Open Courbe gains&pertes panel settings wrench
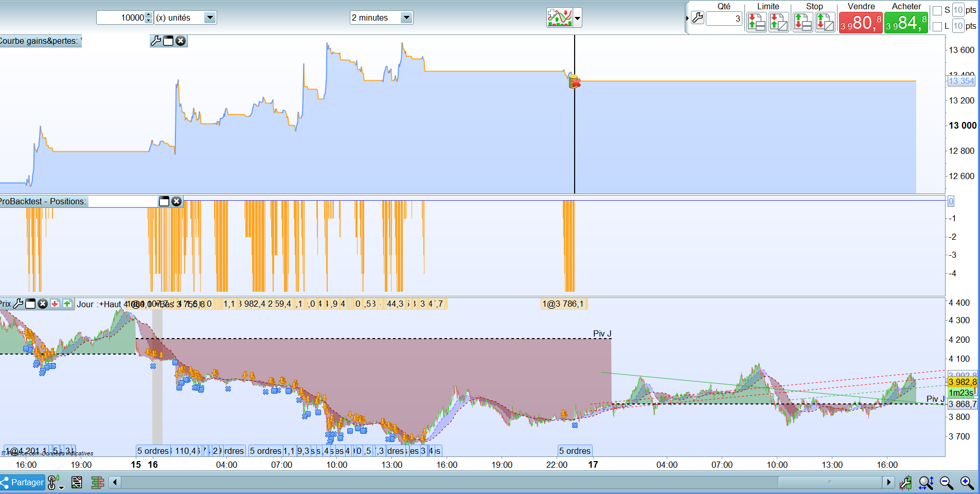 [156, 41]
